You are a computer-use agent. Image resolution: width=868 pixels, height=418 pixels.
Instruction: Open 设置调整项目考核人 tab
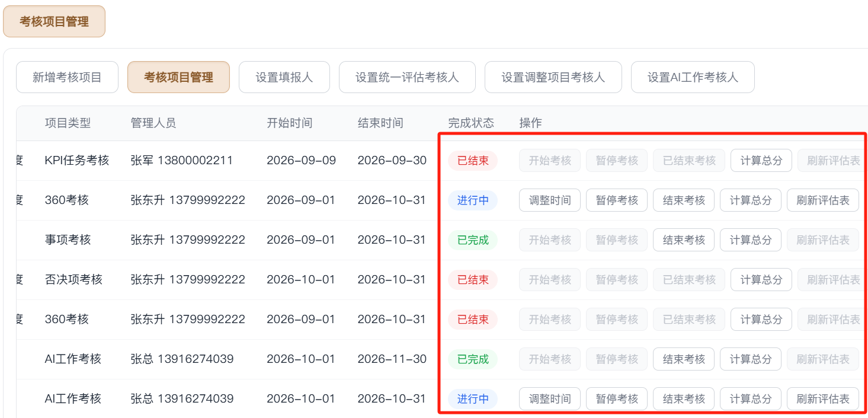[x=553, y=77]
